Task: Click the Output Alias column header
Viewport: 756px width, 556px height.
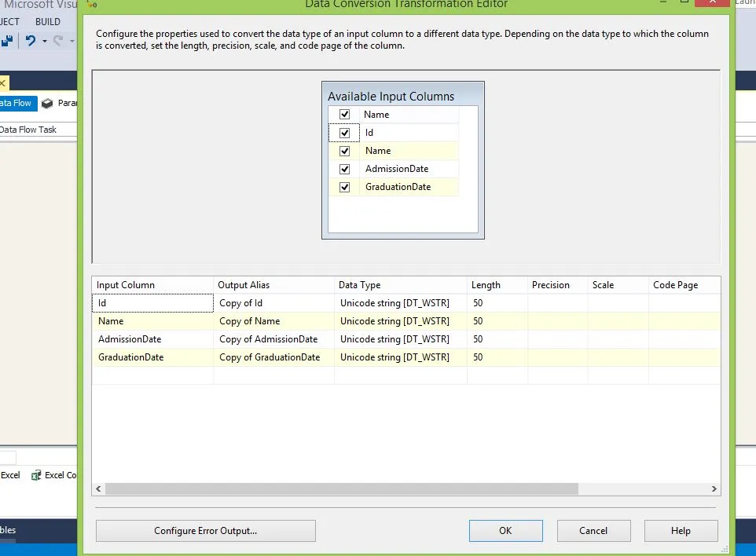Action: [273, 285]
